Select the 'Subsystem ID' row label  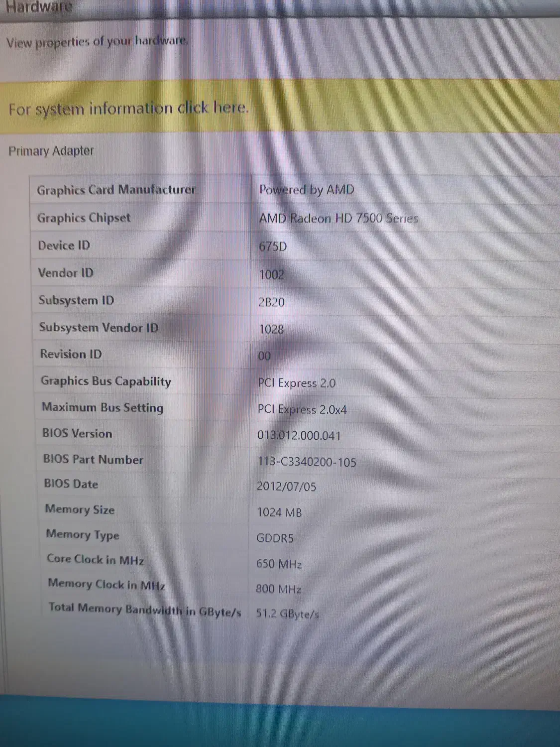pos(76,300)
